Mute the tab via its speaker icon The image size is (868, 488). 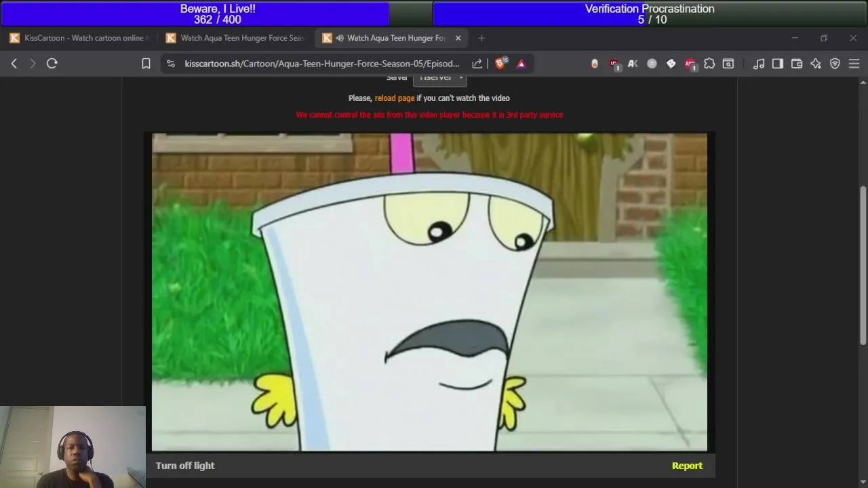340,38
